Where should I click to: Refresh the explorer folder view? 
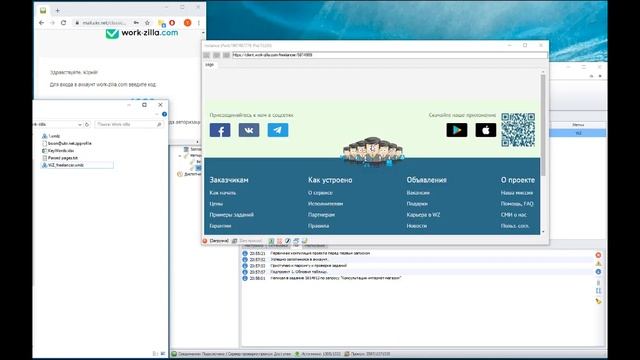pyautogui.click(x=87, y=124)
